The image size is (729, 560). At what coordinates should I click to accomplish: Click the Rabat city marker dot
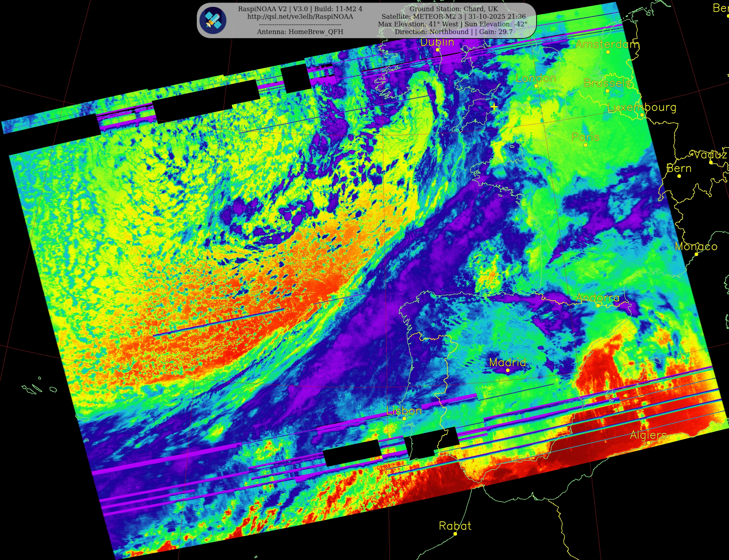[x=455, y=534]
